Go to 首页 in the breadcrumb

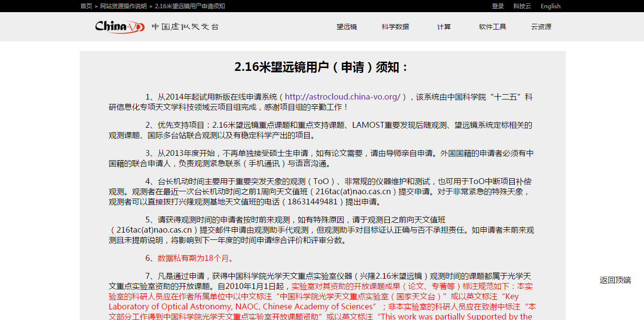[x=86, y=6]
